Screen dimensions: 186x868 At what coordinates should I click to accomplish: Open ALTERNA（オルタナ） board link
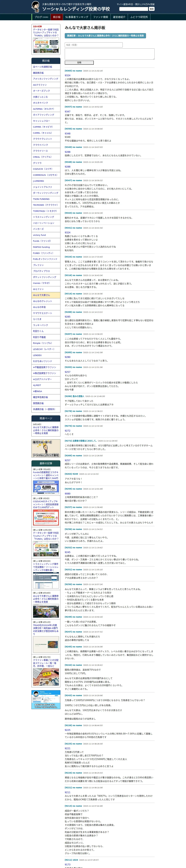(x=46, y=109)
